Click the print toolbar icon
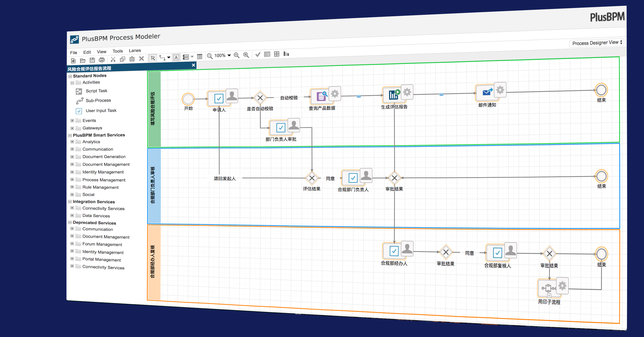This screenshot has height=337, width=644. [102, 60]
